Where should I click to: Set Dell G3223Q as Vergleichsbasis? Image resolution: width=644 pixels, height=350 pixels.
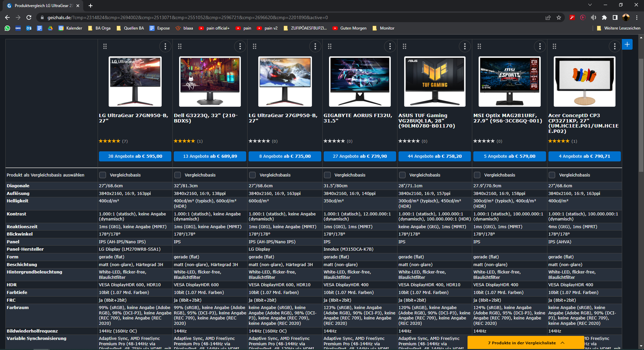point(177,175)
